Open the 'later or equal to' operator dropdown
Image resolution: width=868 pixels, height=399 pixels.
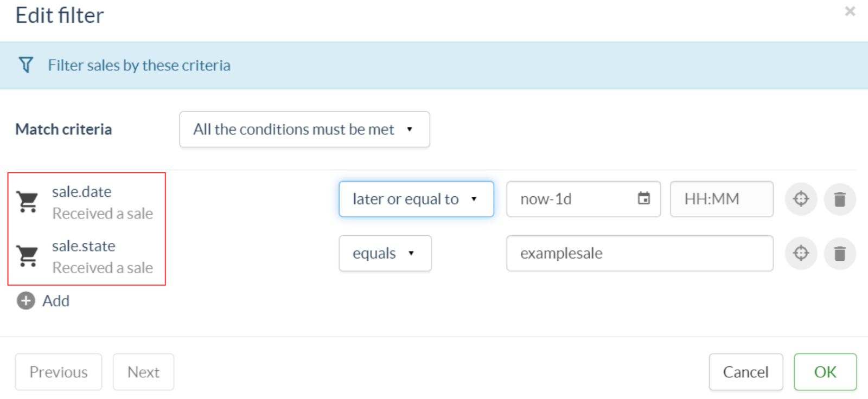tap(416, 199)
